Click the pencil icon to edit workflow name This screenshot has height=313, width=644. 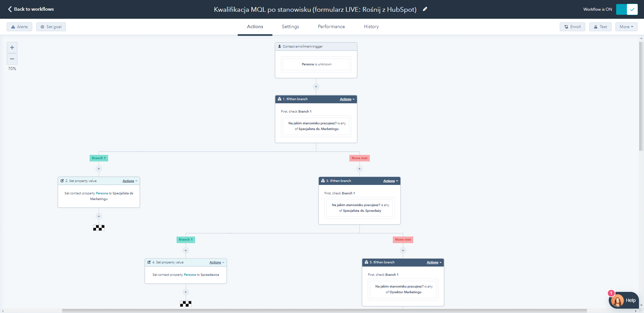pyautogui.click(x=425, y=9)
